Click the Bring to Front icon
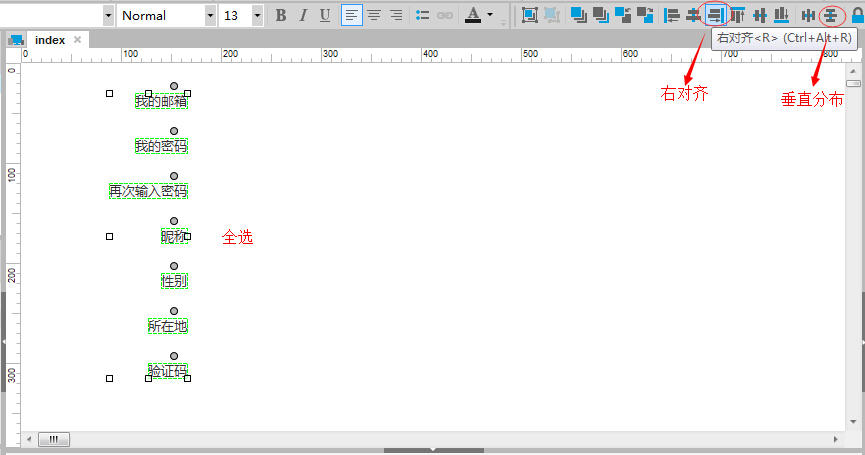865x455 pixels. 578,15
